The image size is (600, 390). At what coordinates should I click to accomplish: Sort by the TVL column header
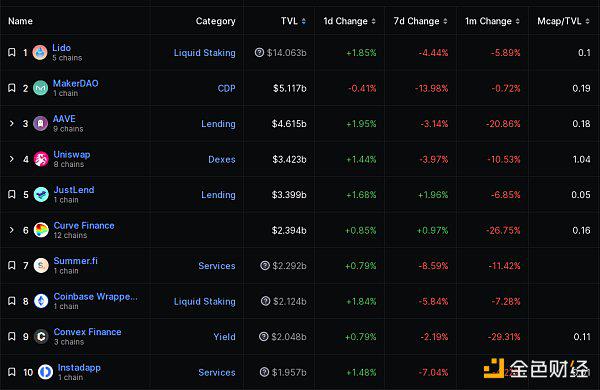[293, 21]
